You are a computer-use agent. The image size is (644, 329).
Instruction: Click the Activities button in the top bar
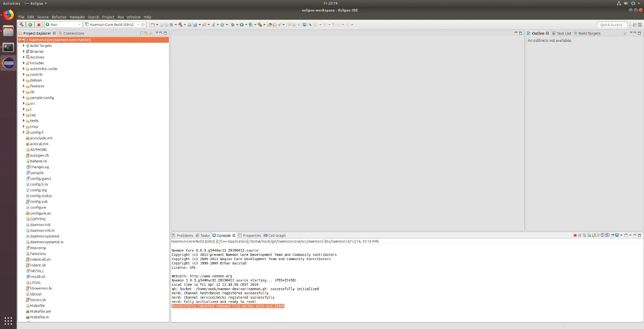click(x=11, y=3)
